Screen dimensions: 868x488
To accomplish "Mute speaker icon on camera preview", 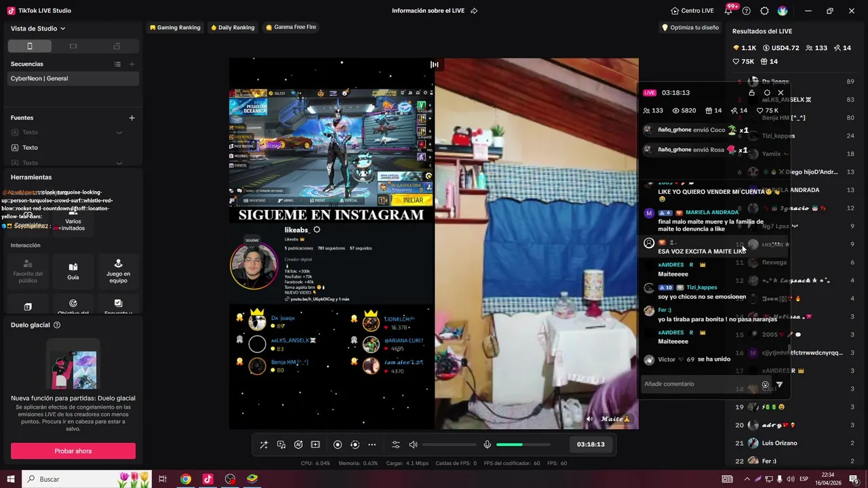I will click(589, 419).
